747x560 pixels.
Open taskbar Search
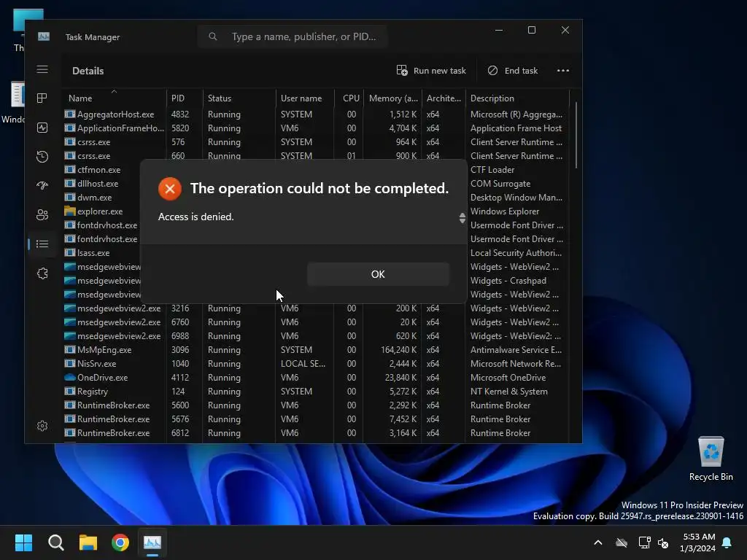click(55, 542)
